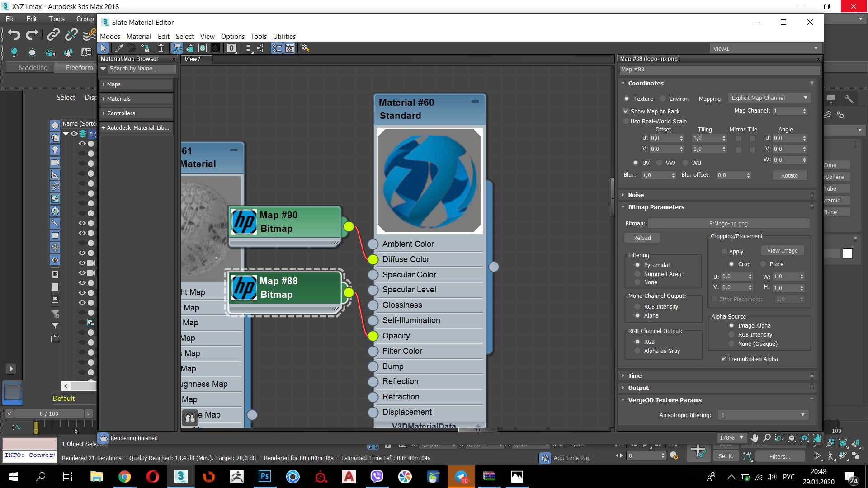Select the Pan hand tool in navigator
The image size is (868, 488).
[x=755, y=437]
